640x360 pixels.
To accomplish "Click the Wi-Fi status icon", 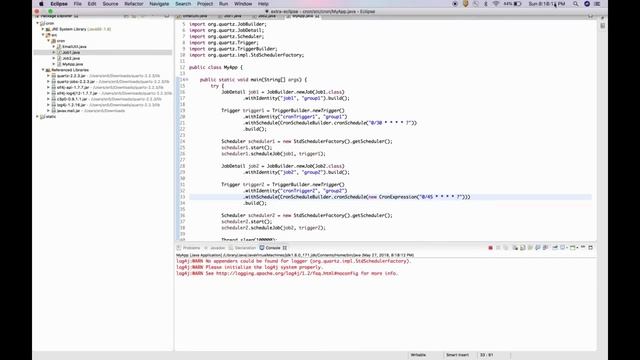I will [x=496, y=4].
